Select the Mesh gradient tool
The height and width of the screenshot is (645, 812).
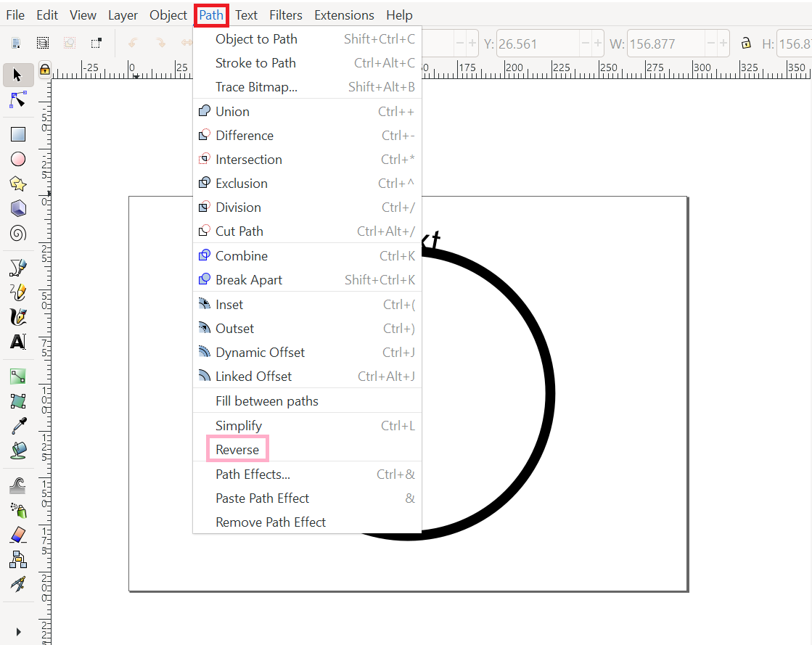coord(17,401)
